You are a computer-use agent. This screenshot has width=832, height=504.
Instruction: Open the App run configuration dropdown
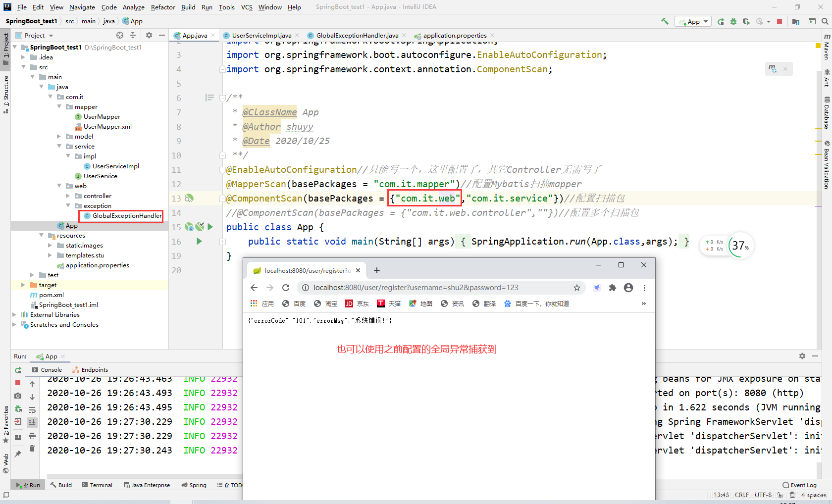693,21
